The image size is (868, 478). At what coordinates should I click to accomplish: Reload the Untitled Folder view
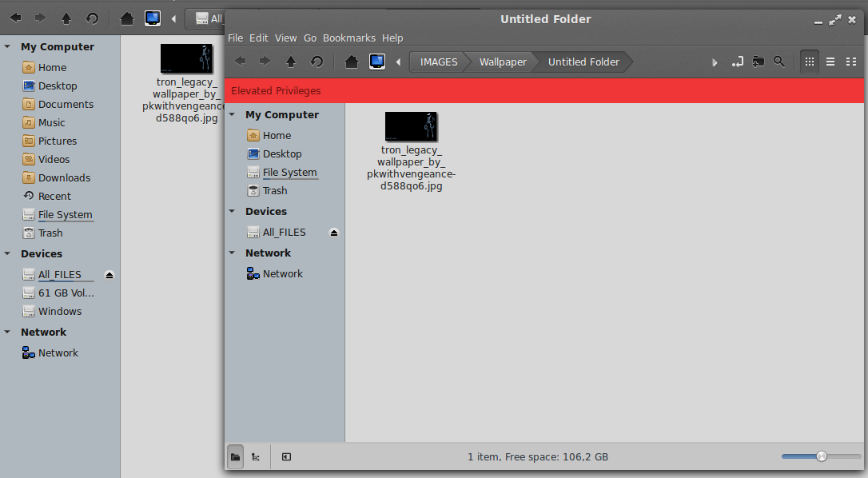317,62
